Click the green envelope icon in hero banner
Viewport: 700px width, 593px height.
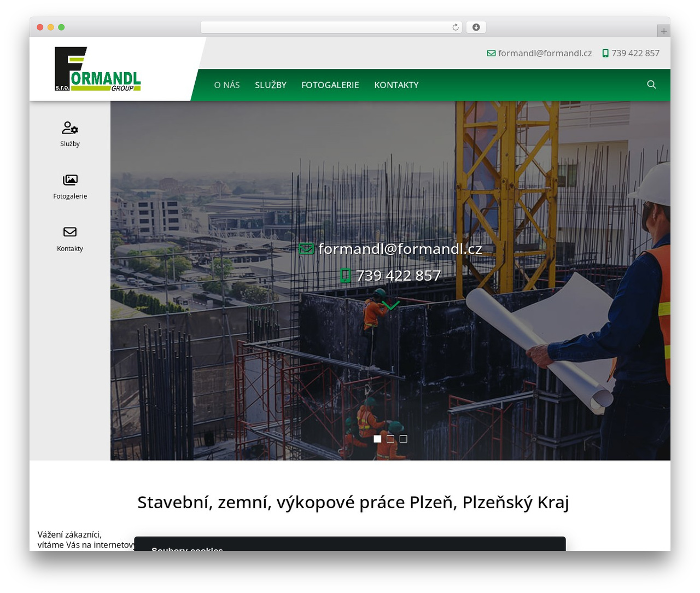point(306,249)
